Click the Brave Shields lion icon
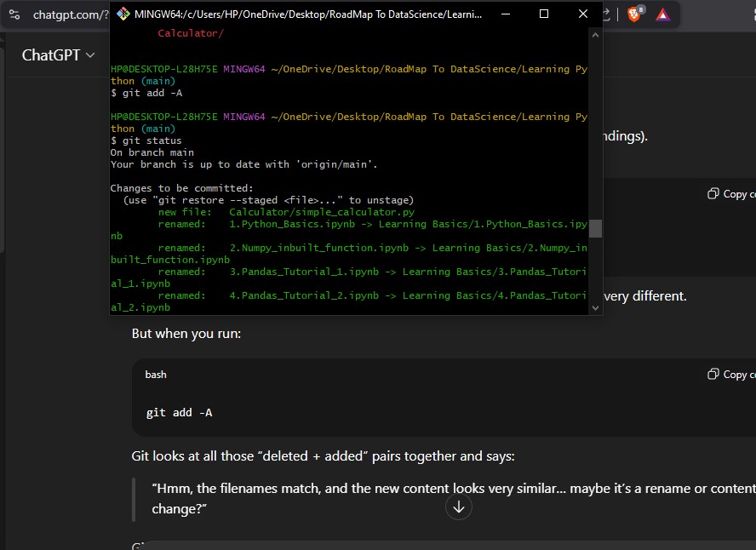756x550 pixels. (x=634, y=14)
